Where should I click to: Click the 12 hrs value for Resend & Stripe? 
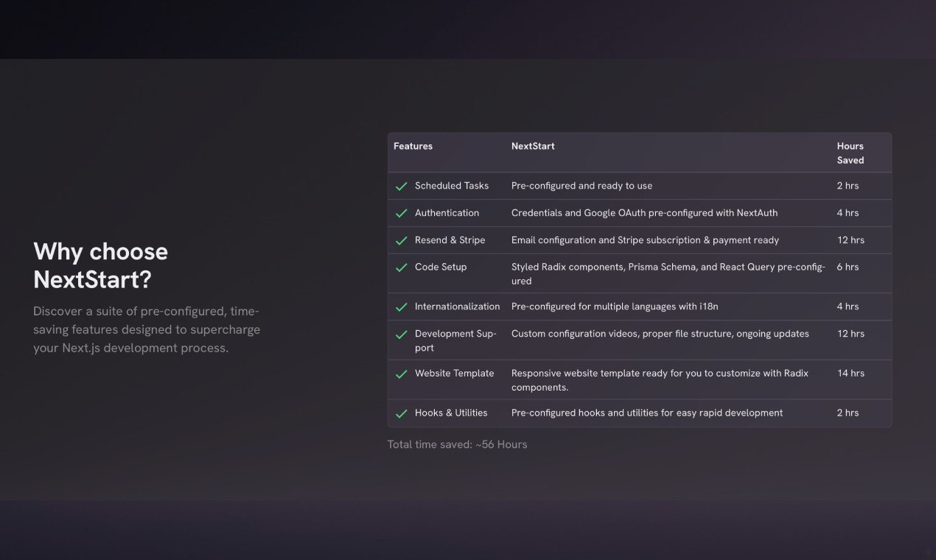[x=851, y=240]
